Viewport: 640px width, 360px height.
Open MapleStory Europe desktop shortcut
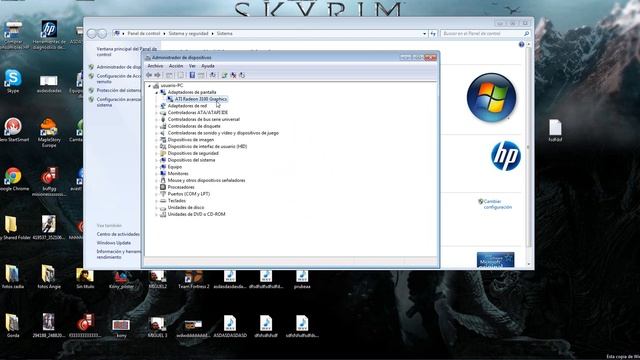point(49,133)
